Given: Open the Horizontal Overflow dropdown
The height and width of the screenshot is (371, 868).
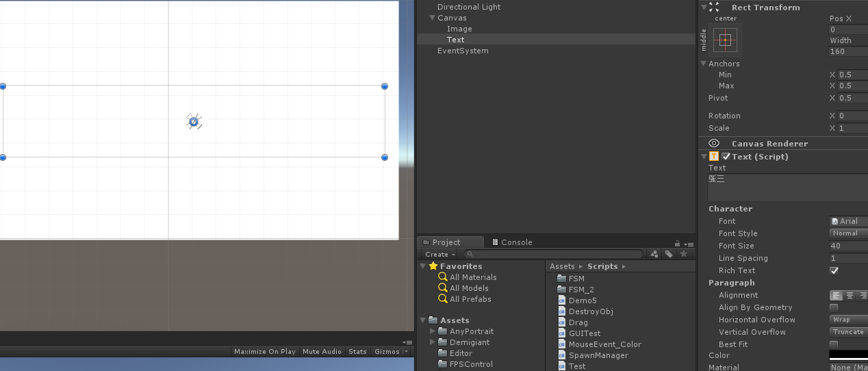Looking at the screenshot, I should (849, 320).
